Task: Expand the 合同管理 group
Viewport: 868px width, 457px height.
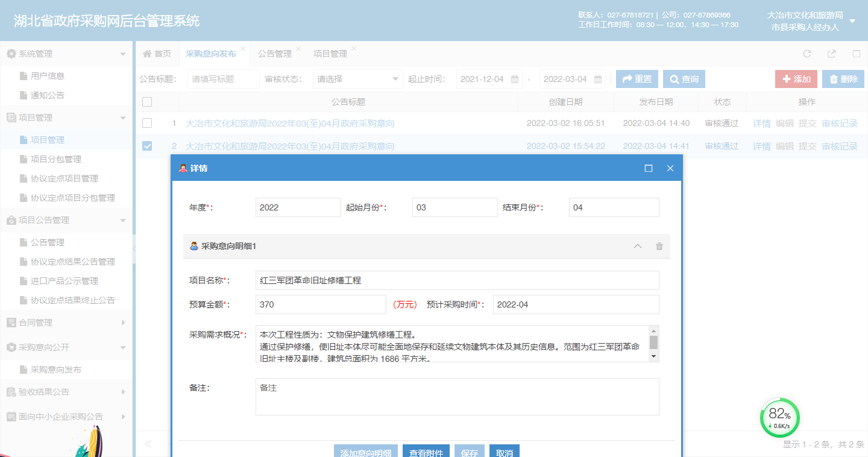Action: click(123, 323)
